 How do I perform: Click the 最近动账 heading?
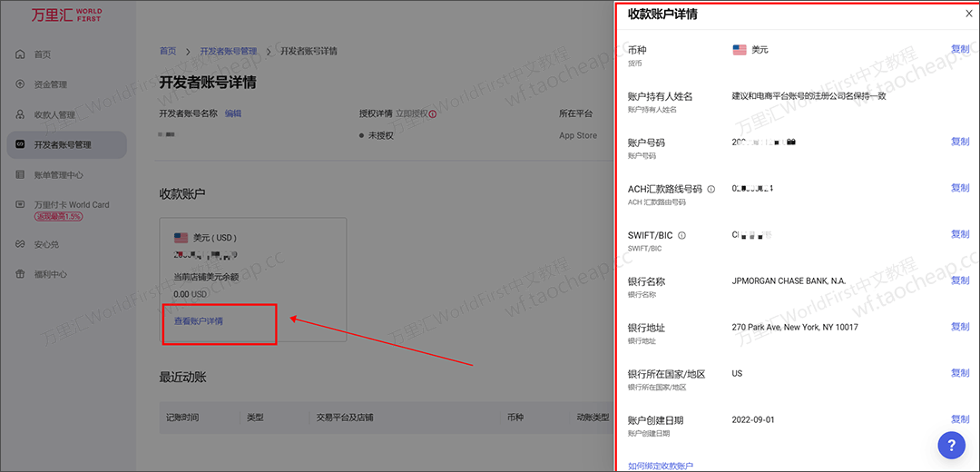pyautogui.click(x=182, y=377)
